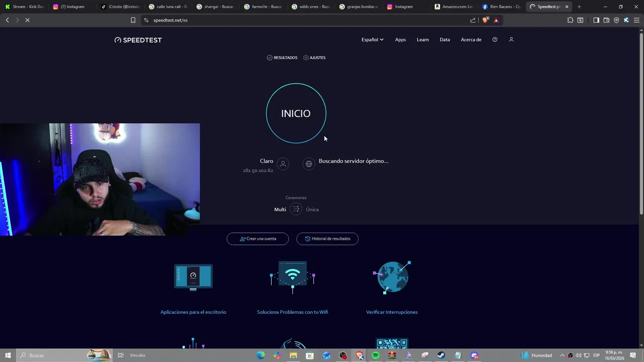Open the RESULTADOS tab

(282, 58)
